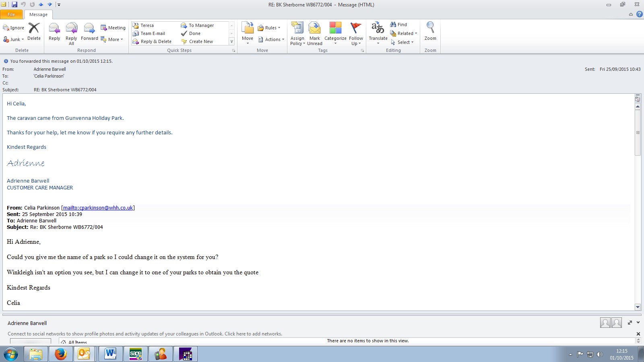
Task: Forward this email message
Action: tap(89, 32)
